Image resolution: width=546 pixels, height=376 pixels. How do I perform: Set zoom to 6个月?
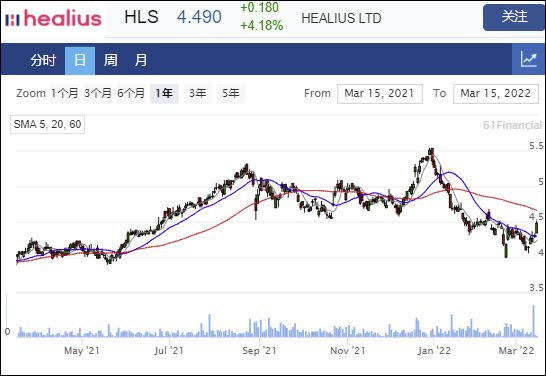click(x=131, y=93)
